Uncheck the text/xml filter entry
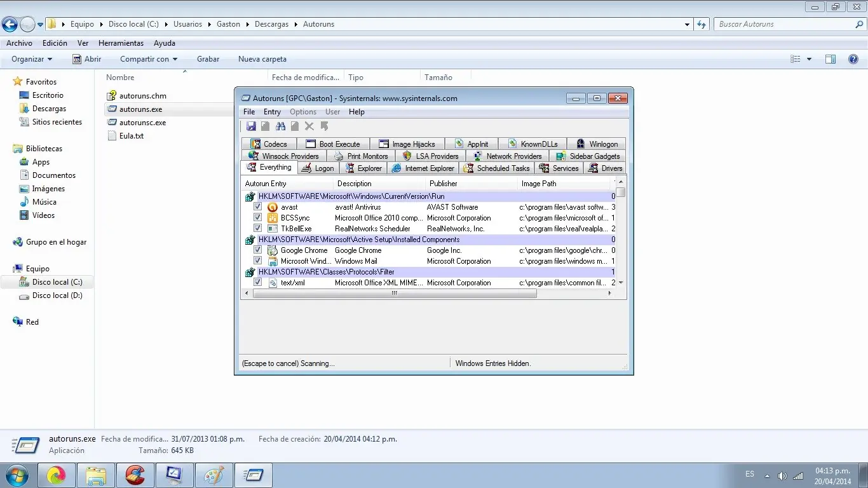Viewport: 868px width, 488px height. [257, 283]
